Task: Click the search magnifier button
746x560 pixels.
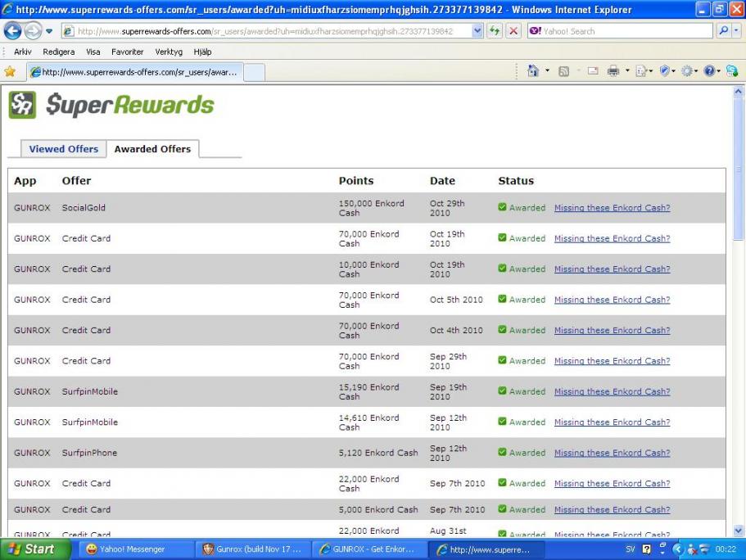Action: click(723, 31)
